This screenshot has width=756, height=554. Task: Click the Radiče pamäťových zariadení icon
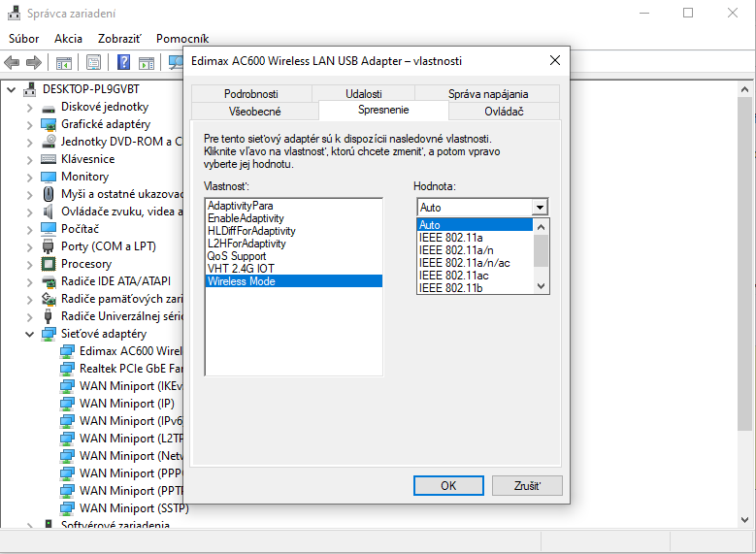49,299
